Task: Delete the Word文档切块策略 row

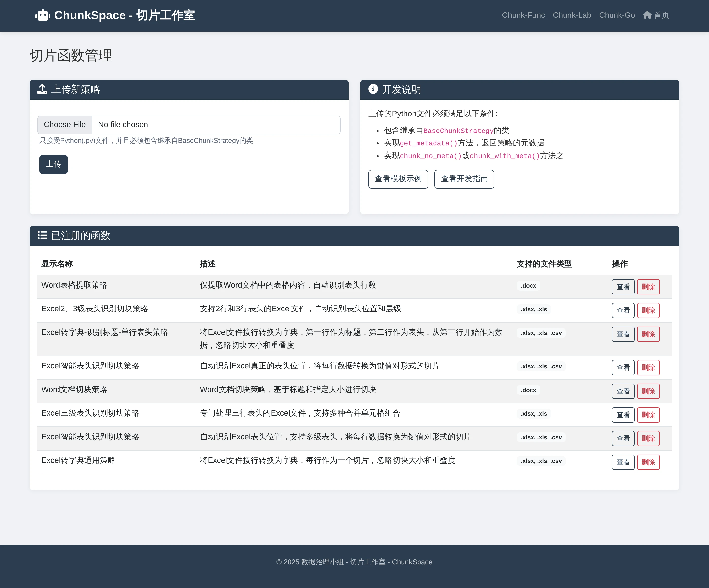Action: click(x=648, y=391)
